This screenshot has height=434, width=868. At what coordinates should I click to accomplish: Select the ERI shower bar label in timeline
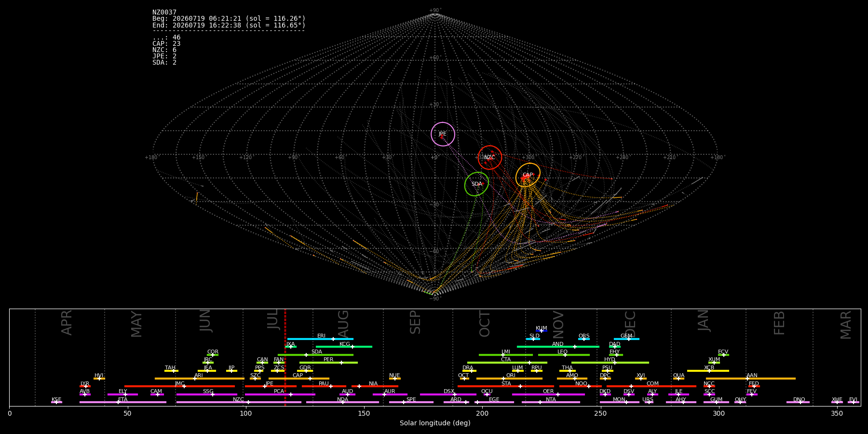(321, 336)
